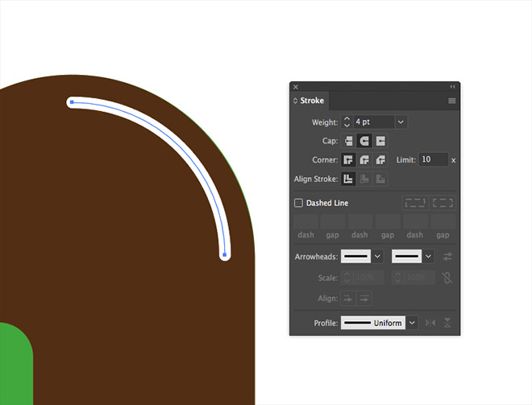Decrease stroke weight with down stepper

tap(347, 125)
